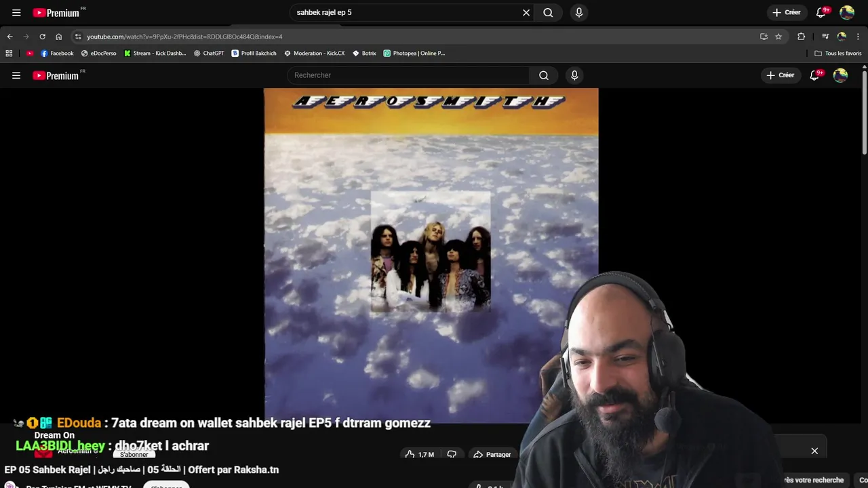Close the search suggestion panel with the X
Image resolution: width=868 pixels, height=488 pixels.
814,451
